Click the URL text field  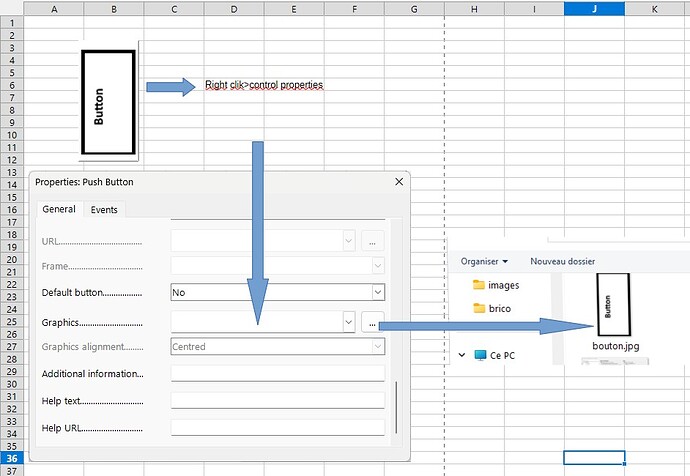point(257,241)
